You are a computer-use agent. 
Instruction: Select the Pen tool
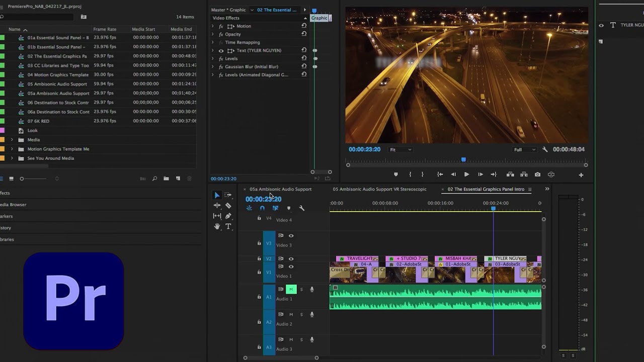click(228, 216)
